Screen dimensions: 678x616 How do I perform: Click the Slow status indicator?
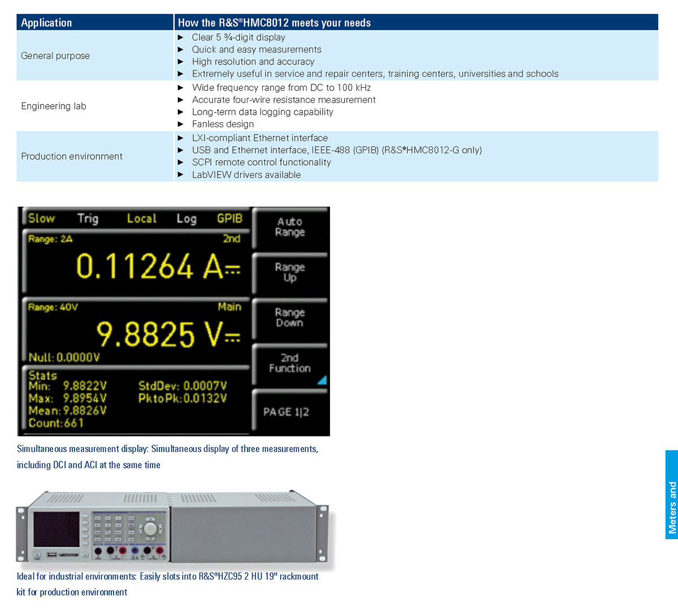(x=42, y=218)
